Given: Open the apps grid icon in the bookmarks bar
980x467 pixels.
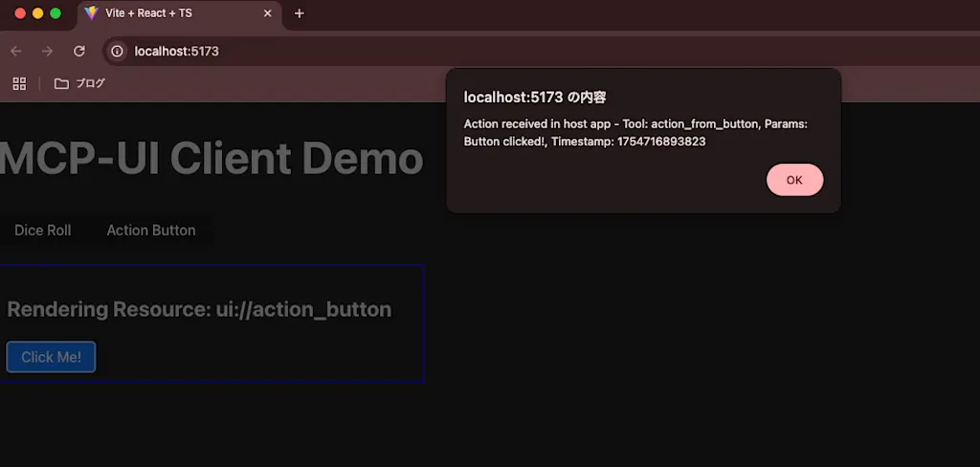Looking at the screenshot, I should pyautogui.click(x=19, y=83).
